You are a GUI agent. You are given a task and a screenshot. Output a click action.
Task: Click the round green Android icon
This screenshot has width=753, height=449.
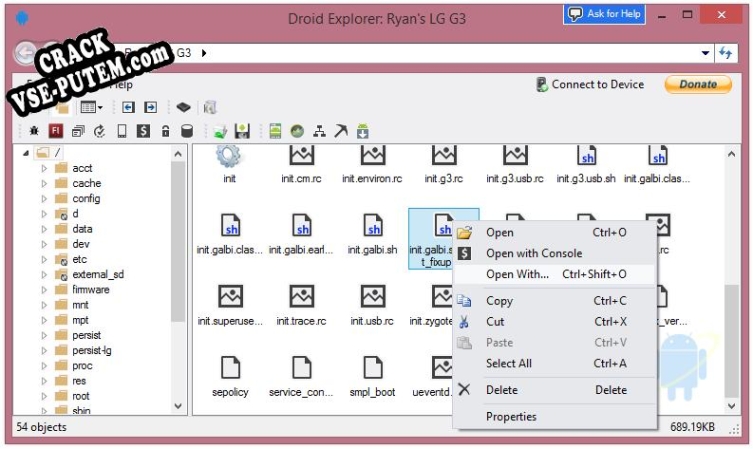(297, 131)
